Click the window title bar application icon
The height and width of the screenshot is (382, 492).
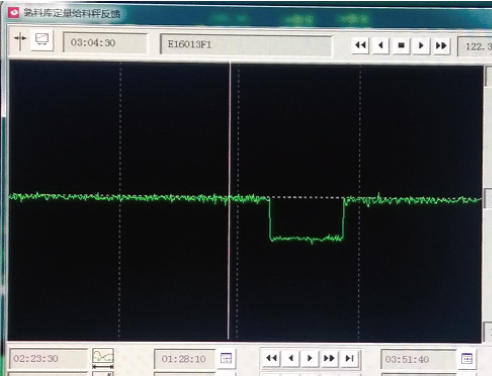(x=14, y=12)
